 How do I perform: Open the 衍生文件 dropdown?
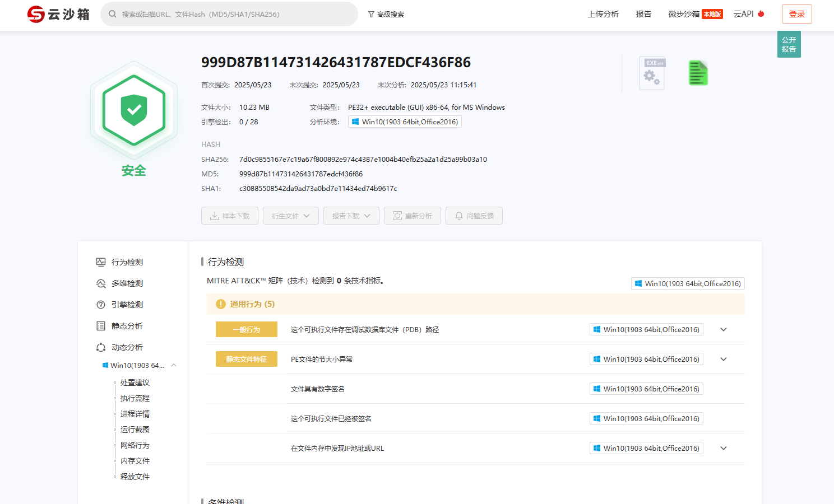click(291, 216)
